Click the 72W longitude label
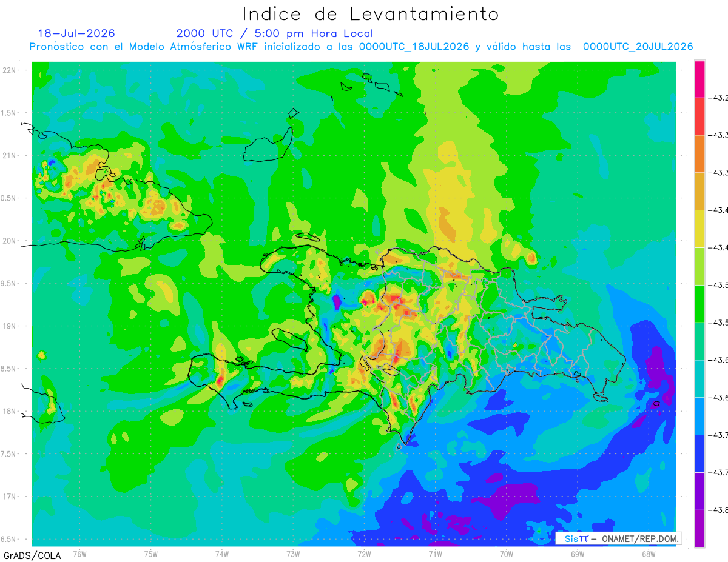This screenshot has width=728, height=562. pyautogui.click(x=364, y=554)
